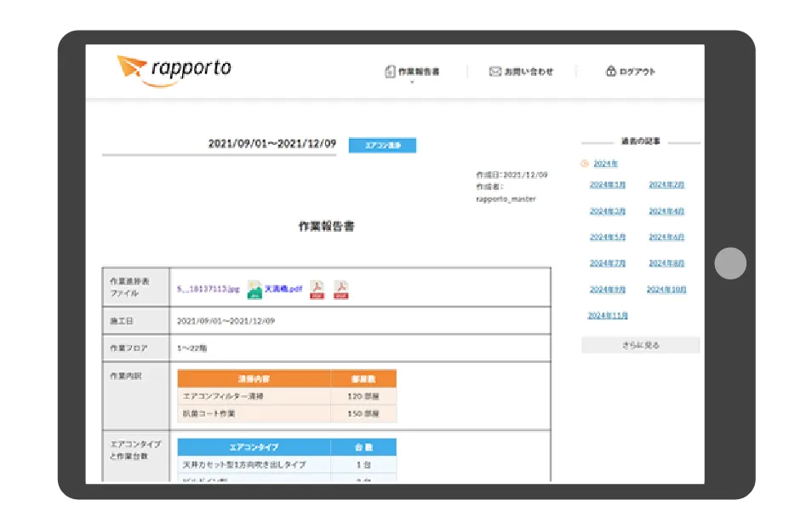Open the second PDF file icon in the report

point(341,290)
